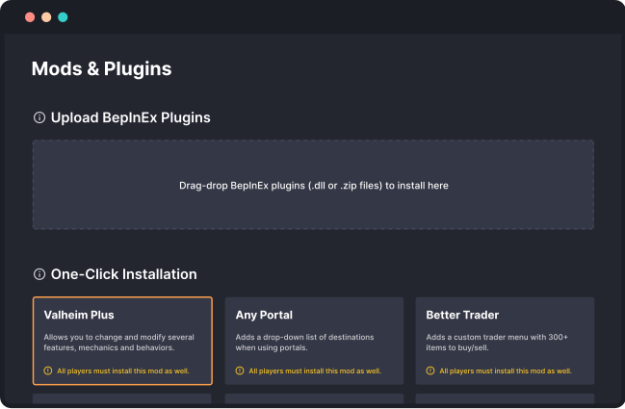The height and width of the screenshot is (409, 625).
Task: Select the Any Portal mod title
Action: click(264, 315)
